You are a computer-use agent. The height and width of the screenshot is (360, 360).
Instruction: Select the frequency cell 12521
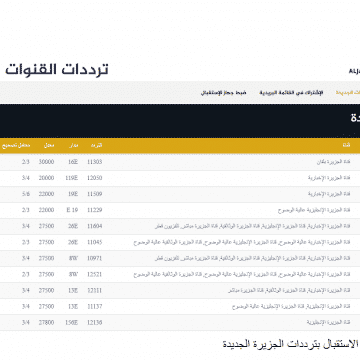(x=95, y=274)
